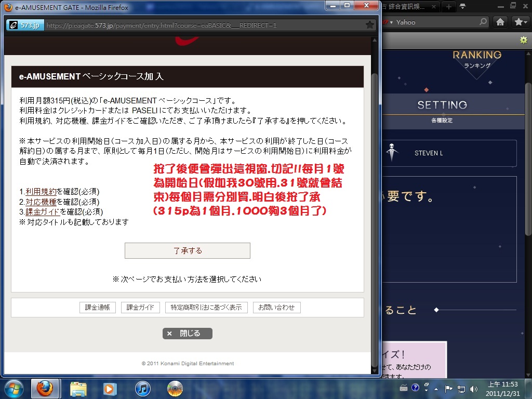Click the home button in the browser toolbar
Viewport: 532px width, 399px height.
click(x=500, y=22)
